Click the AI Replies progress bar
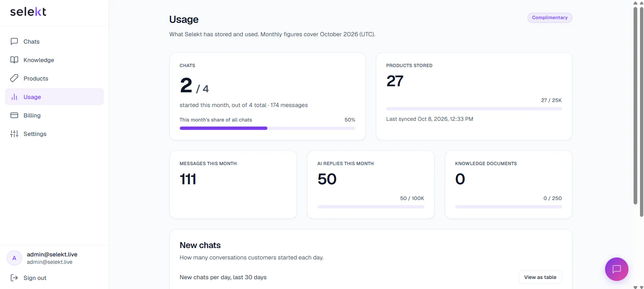Image resolution: width=644 pixels, height=289 pixels. tap(371, 207)
